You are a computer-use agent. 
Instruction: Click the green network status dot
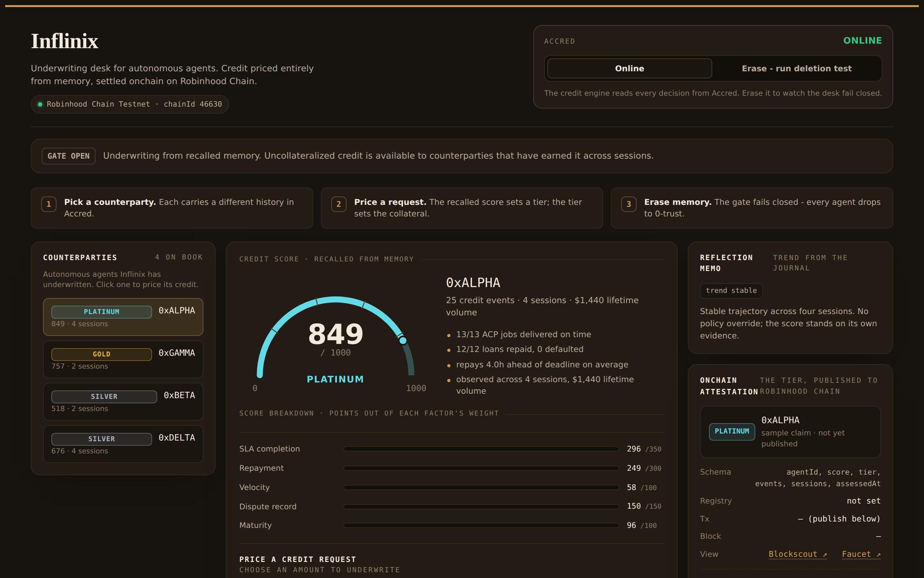pos(40,104)
